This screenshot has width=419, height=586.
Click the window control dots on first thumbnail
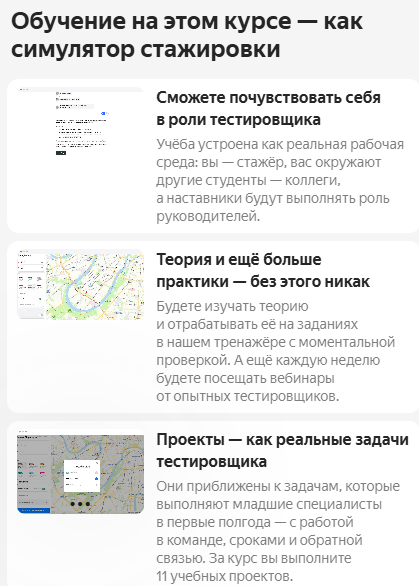click(x=24, y=89)
